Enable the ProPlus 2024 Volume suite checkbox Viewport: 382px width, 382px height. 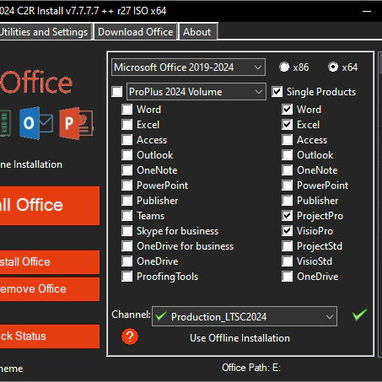pyautogui.click(x=117, y=92)
